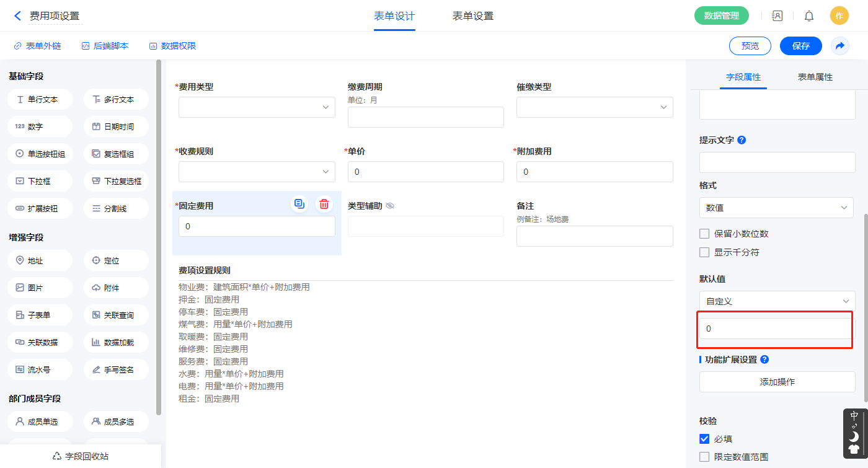Click the blue 保存 button
The image size is (868, 468).
(800, 46)
